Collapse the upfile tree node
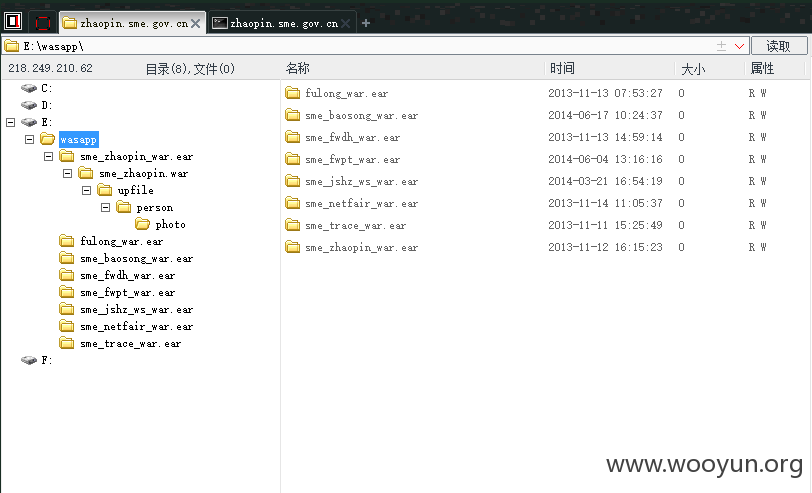 coord(86,191)
